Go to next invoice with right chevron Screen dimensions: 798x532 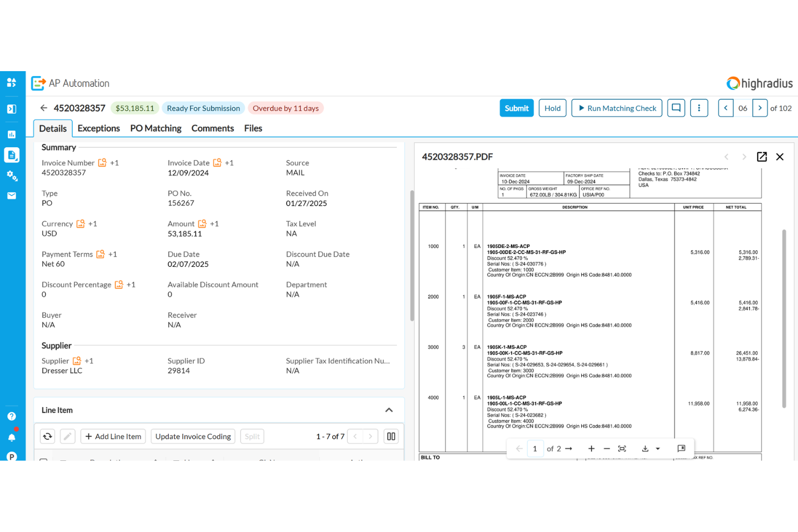(x=760, y=108)
